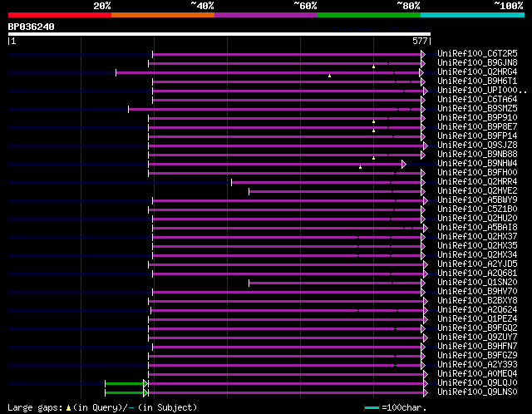This screenshot has width=532, height=414.
Task: Select the UniRef100_Q9LQJ0 label
Action: tap(477, 383)
